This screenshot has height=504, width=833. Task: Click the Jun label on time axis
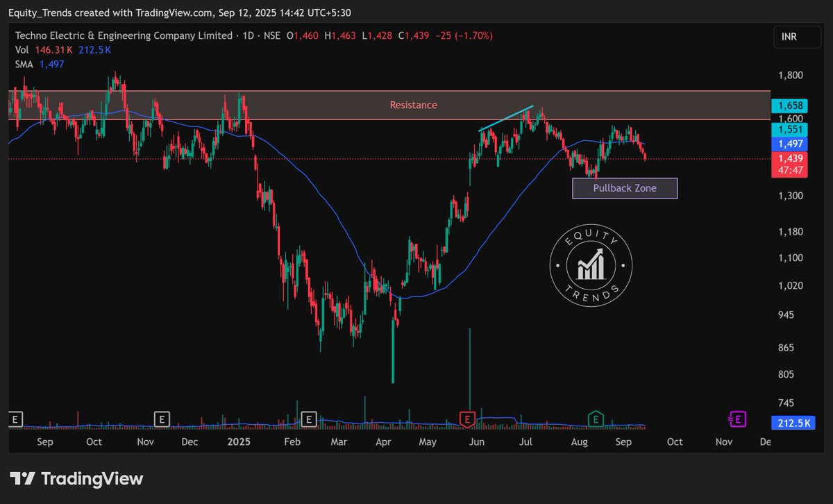(x=476, y=442)
